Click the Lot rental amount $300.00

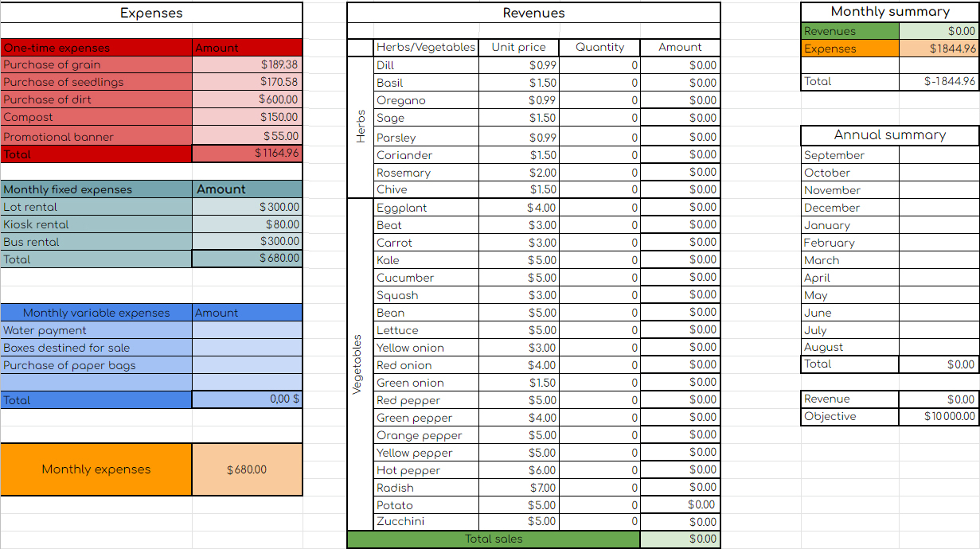point(247,207)
